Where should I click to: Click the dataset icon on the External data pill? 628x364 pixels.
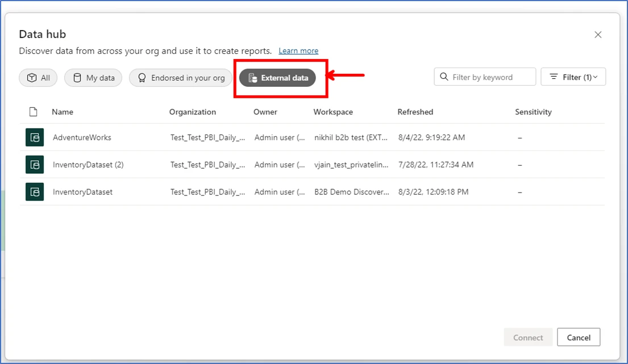(254, 77)
